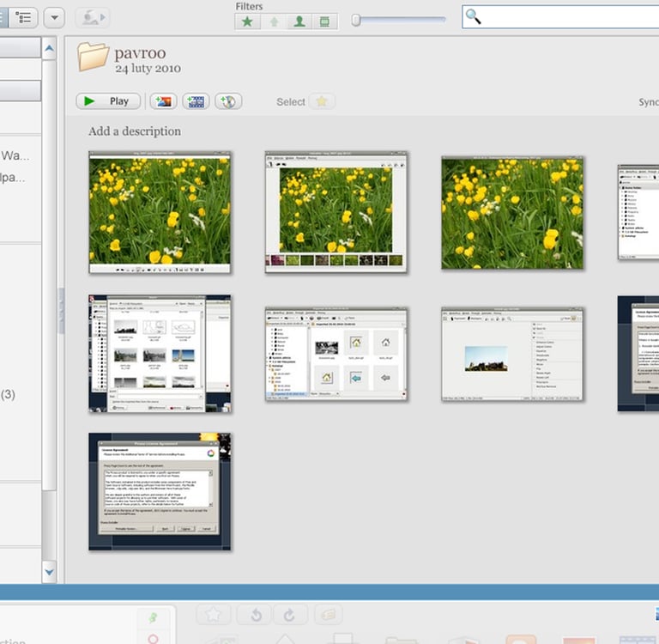659x644 pixels.
Task: Select file dialog screenshot thumbnail
Action: click(160, 353)
